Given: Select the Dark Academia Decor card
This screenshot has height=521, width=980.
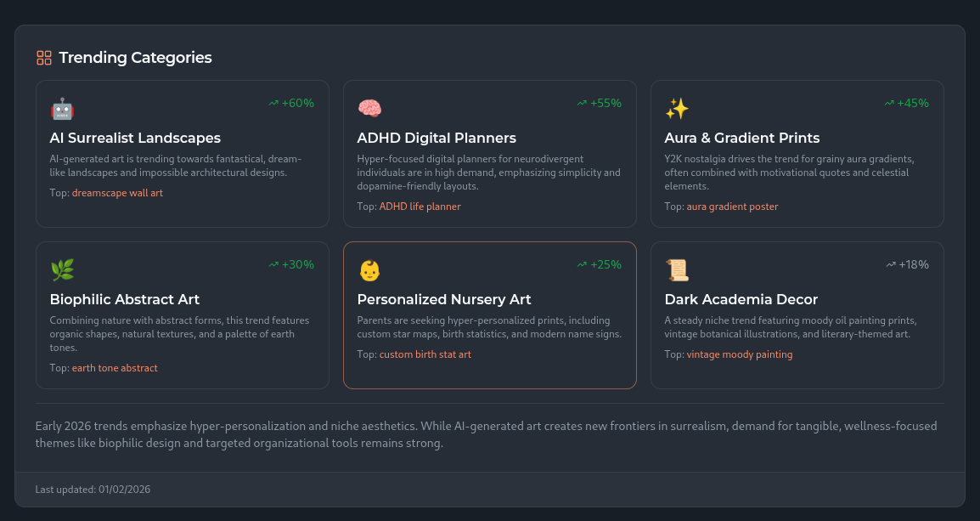Looking at the screenshot, I should [x=797, y=315].
